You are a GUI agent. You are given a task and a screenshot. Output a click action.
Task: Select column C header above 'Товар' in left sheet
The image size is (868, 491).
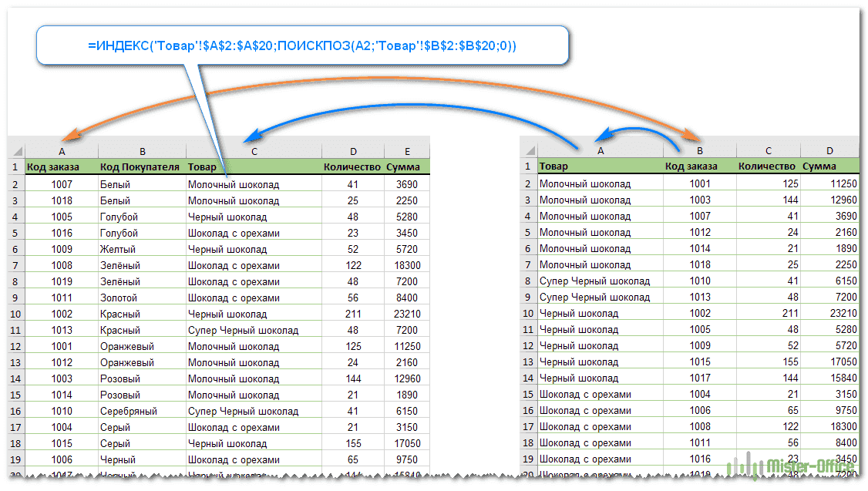254,151
